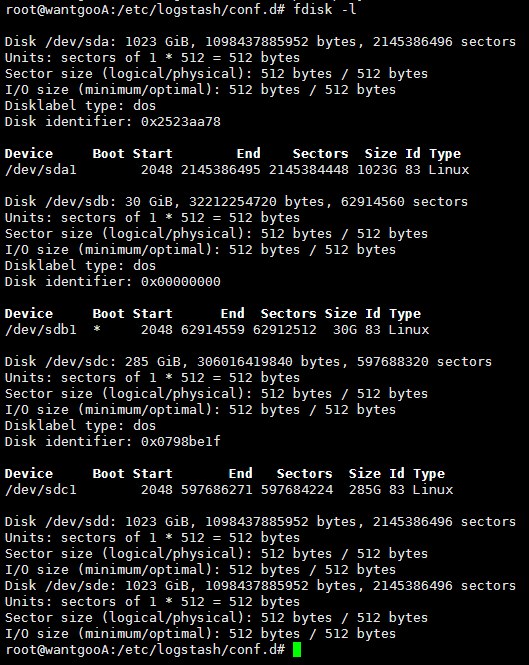The height and width of the screenshot is (665, 529).
Task: Click disk identifier 0x00000000
Action: [x=181, y=282]
